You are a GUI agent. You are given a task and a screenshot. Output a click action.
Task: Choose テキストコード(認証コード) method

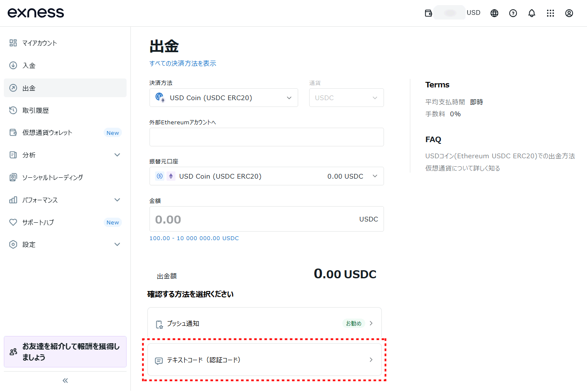(x=265, y=360)
